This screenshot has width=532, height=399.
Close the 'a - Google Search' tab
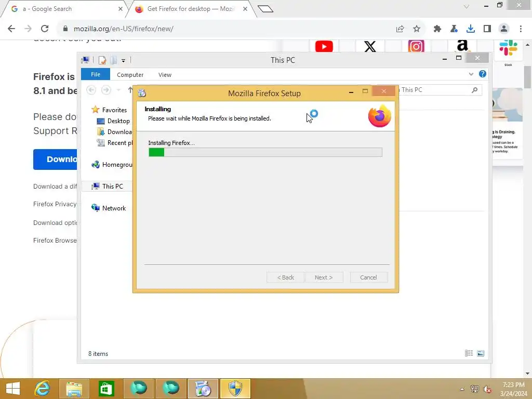tap(121, 9)
